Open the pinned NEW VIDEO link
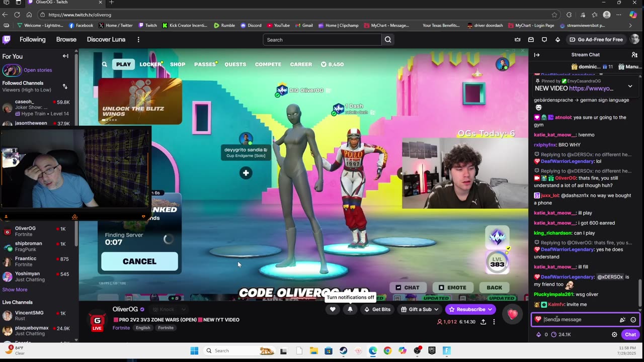 591,88
